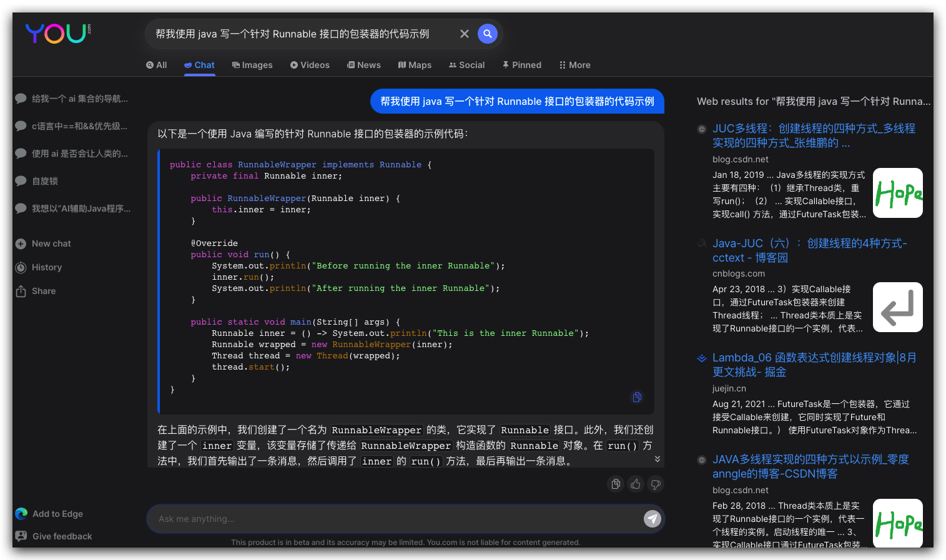The image size is (946, 560).
Task: Select the Chat tab
Action: (199, 65)
